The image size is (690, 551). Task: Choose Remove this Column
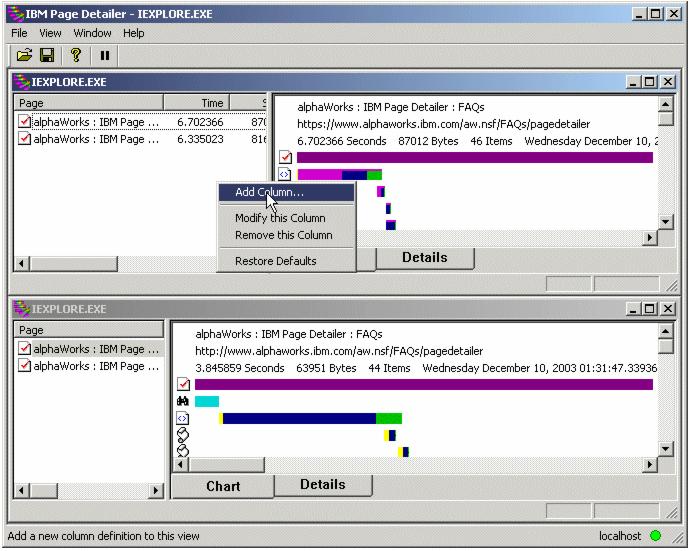286,235
